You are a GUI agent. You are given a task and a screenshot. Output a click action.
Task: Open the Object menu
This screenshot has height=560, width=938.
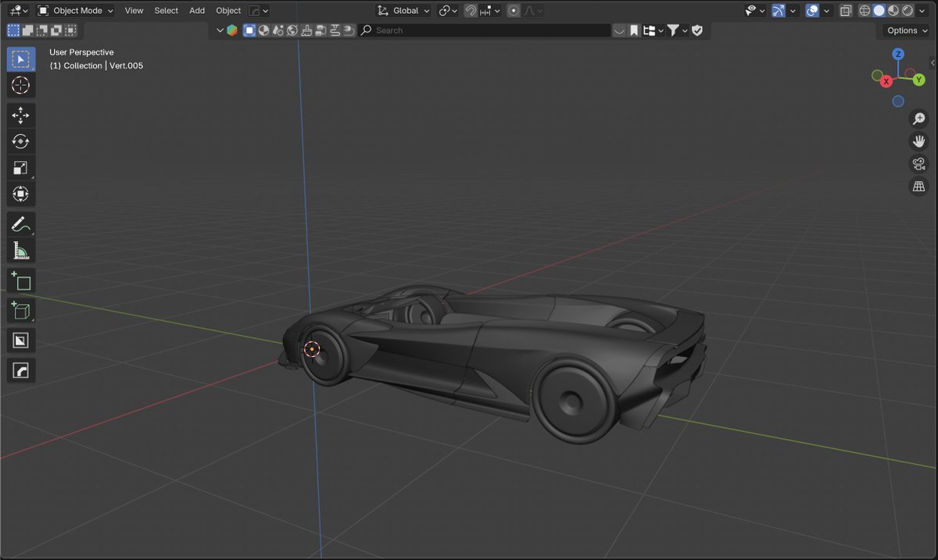(x=228, y=11)
